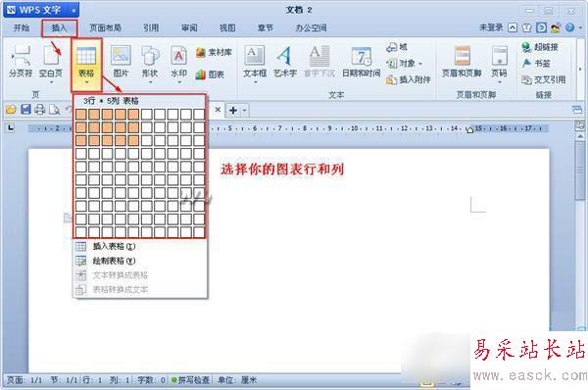This screenshot has width=588, height=390.
Task: Click the open folder icon in quick toolbar
Action: coord(11,110)
